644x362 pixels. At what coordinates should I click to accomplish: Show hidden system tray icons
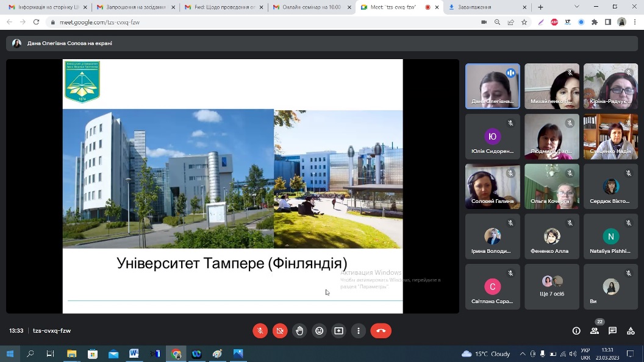pyautogui.click(x=523, y=353)
